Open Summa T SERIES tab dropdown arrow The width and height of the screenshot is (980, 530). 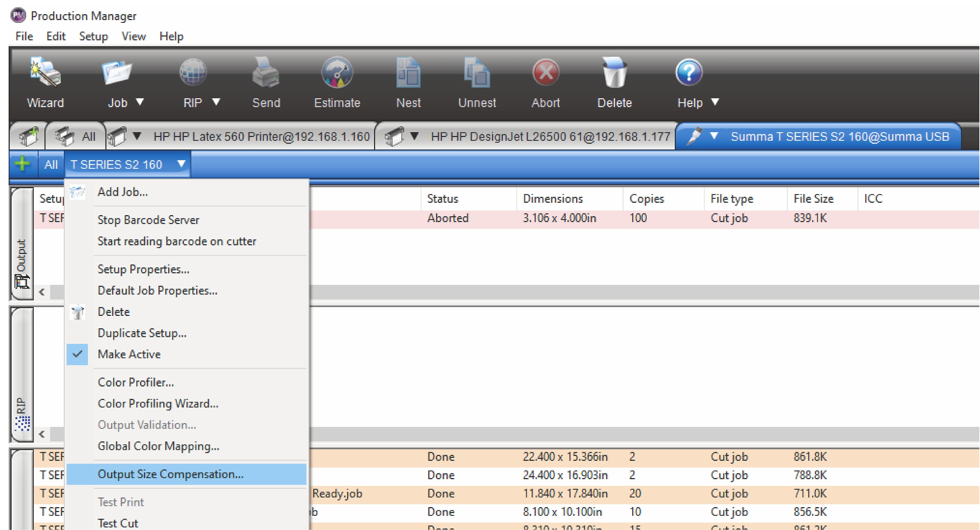click(714, 136)
